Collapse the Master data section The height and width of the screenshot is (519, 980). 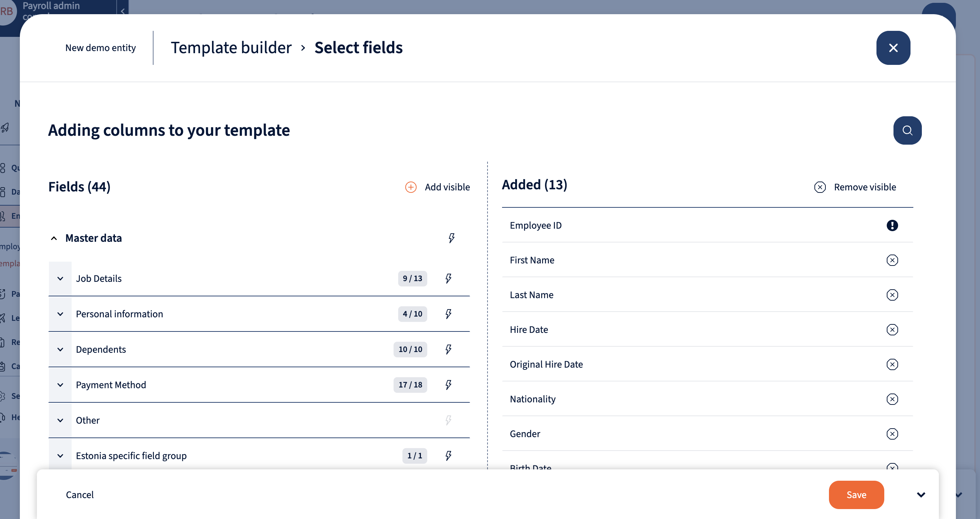point(54,238)
